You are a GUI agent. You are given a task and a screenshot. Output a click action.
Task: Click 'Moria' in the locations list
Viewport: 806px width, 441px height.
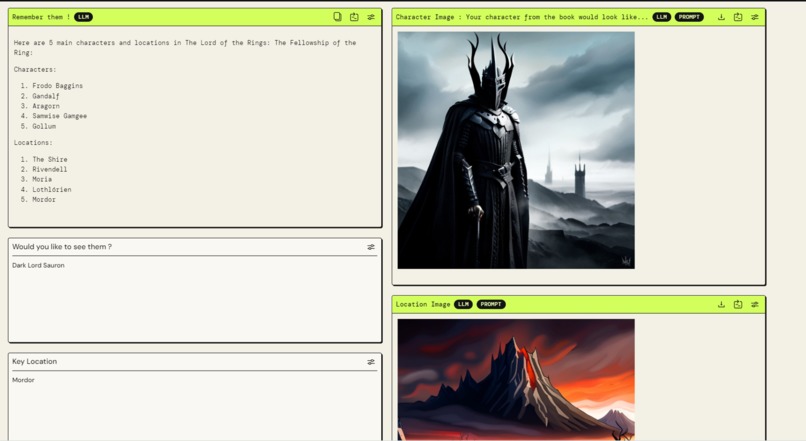point(42,179)
